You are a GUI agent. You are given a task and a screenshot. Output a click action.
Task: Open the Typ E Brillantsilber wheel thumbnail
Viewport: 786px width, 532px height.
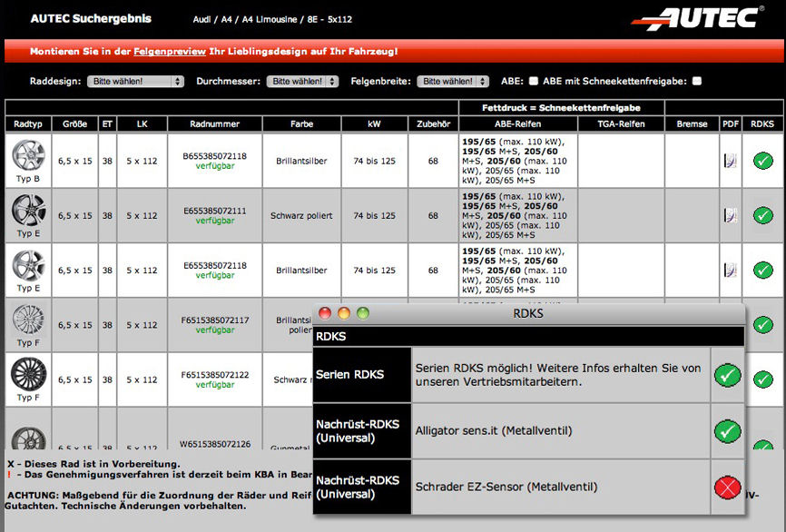(28, 265)
